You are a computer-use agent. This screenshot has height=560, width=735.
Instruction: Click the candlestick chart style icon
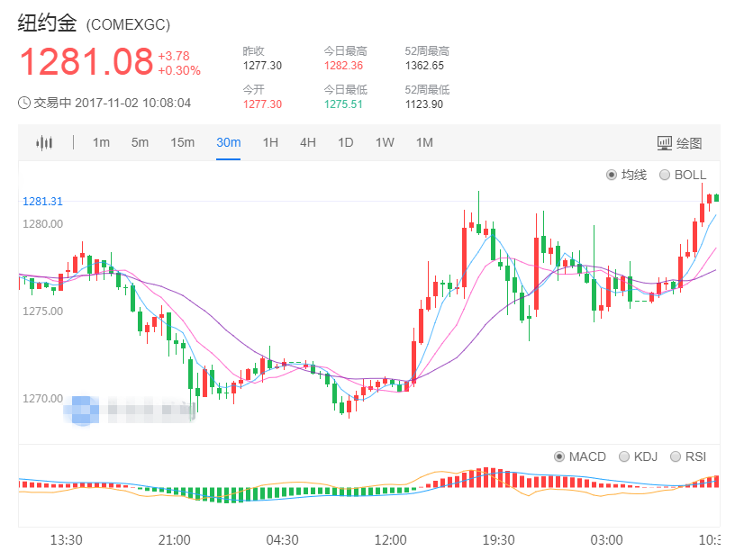click(x=43, y=142)
